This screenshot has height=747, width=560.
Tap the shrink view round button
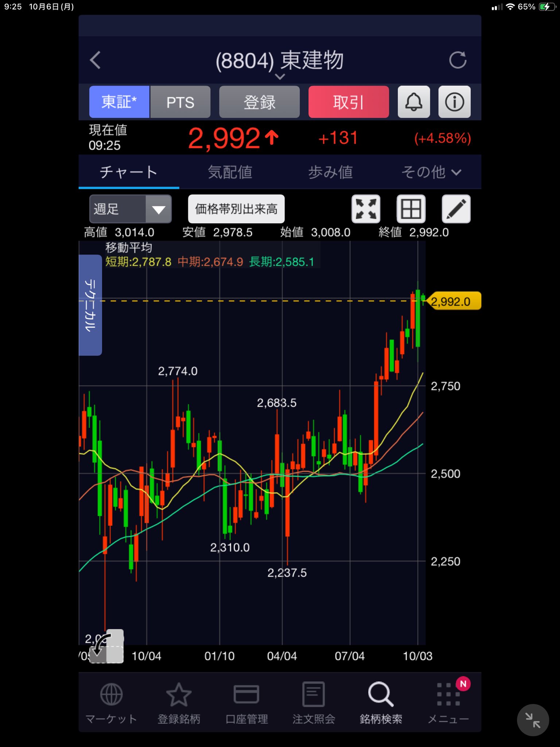click(533, 720)
